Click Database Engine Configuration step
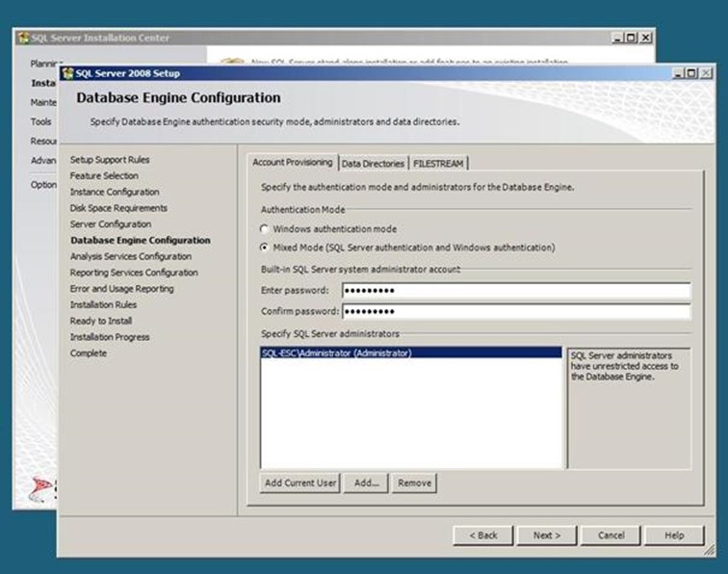Viewport: 728px width, 574px height. 141,240
